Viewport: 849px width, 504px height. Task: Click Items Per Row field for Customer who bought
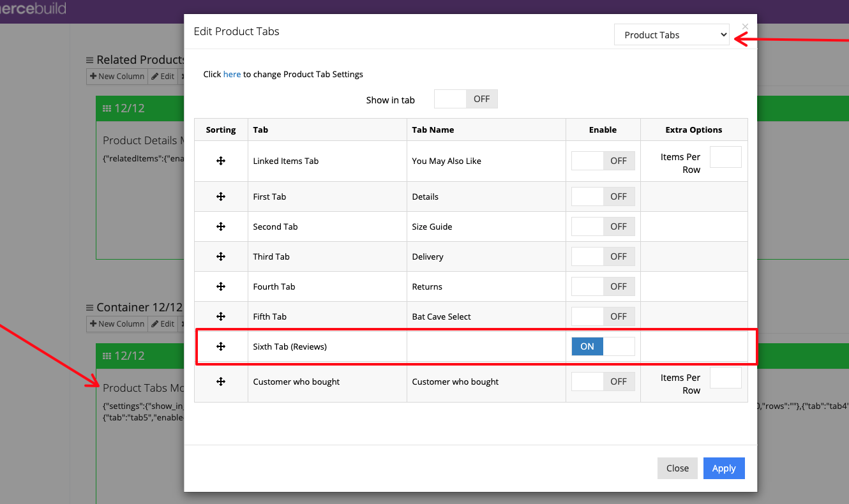click(726, 377)
